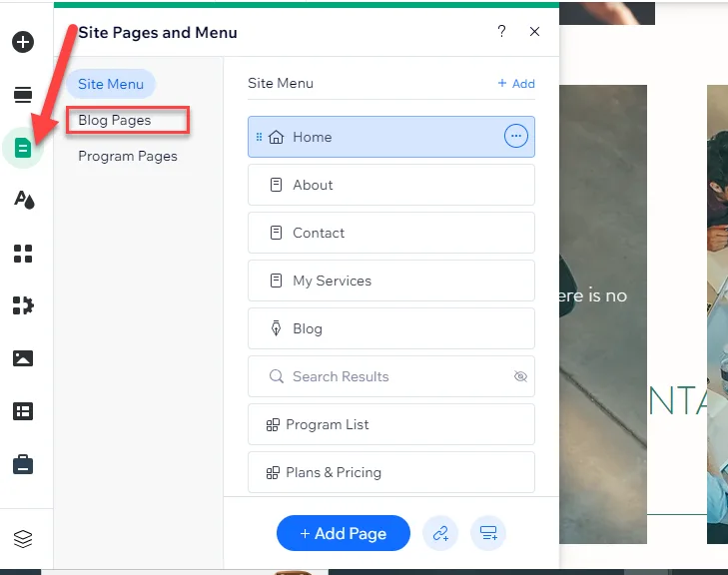Image resolution: width=728 pixels, height=575 pixels.
Task: Open the Layers icon at sidebar bottom
Action: (x=23, y=539)
